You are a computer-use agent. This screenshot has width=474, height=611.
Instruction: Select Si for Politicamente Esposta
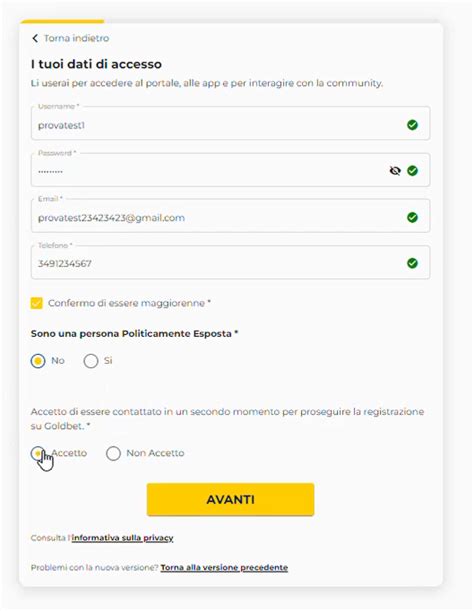91,361
